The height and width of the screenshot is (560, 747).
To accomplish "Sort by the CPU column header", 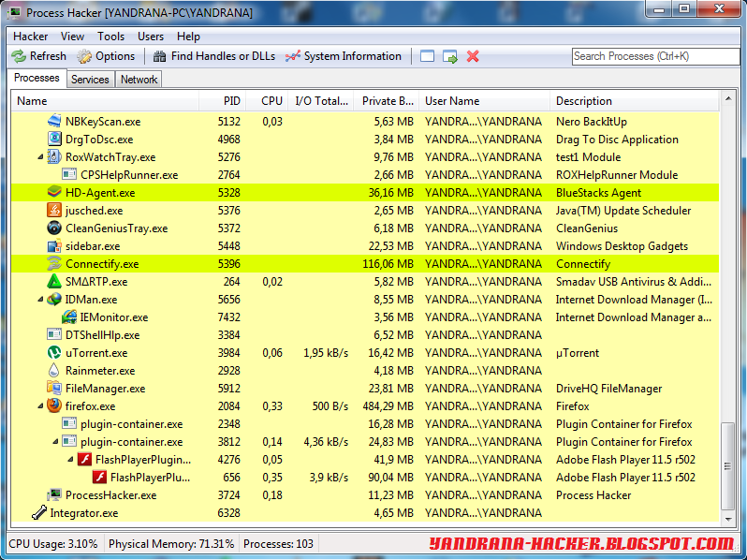I will point(267,101).
